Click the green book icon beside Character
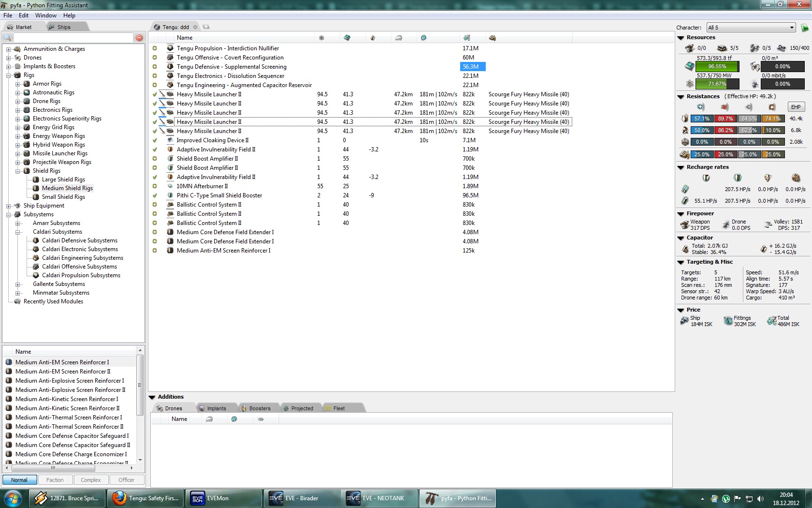This screenshot has width=812, height=508. pos(805,28)
